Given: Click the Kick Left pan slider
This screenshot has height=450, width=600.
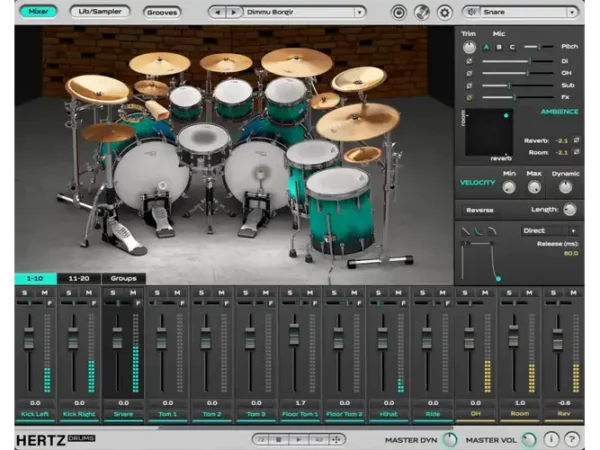Looking at the screenshot, I should [x=30, y=303].
